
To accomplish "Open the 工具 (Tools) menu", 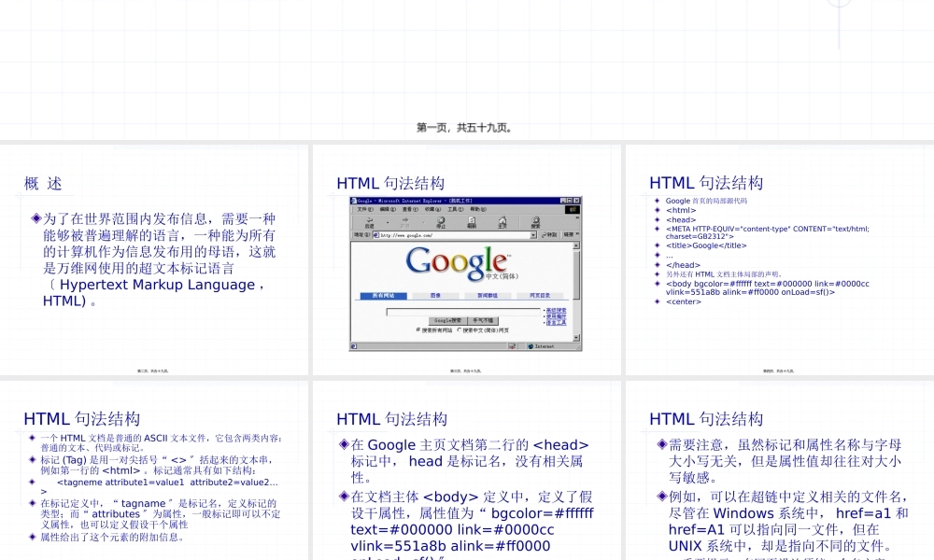I will pos(455,209).
